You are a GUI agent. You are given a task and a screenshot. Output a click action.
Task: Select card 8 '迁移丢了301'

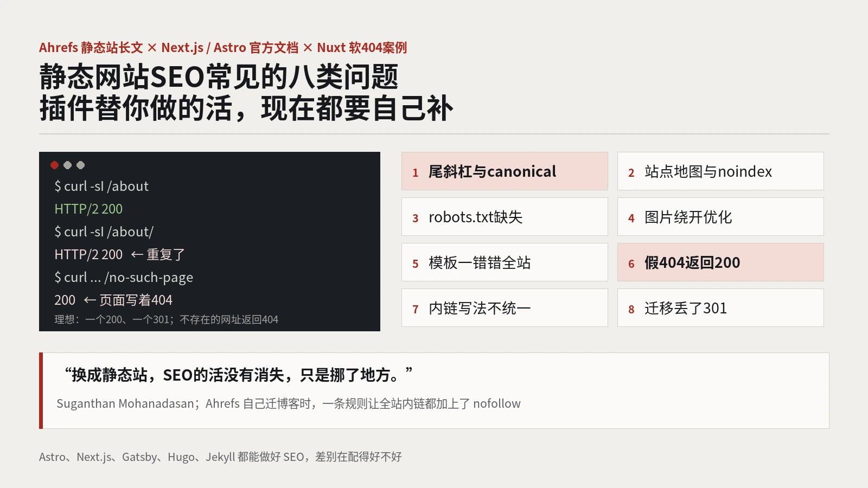coord(720,308)
